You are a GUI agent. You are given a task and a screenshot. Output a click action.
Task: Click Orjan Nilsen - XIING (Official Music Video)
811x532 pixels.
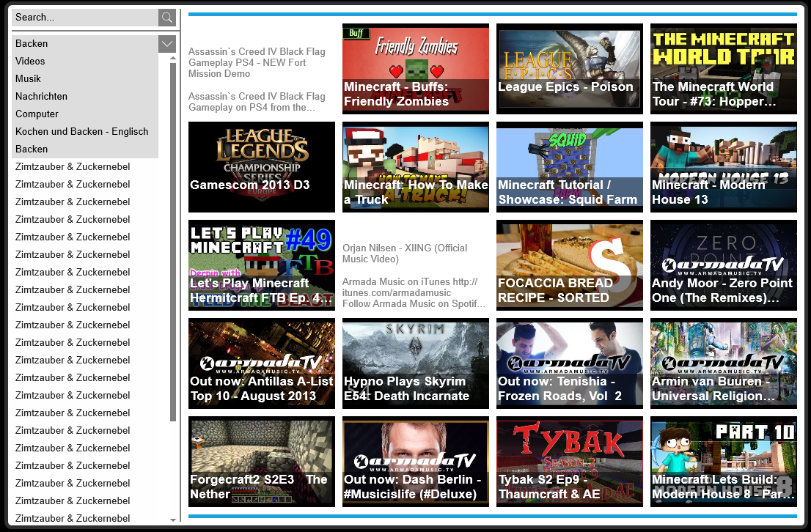pyautogui.click(x=405, y=254)
